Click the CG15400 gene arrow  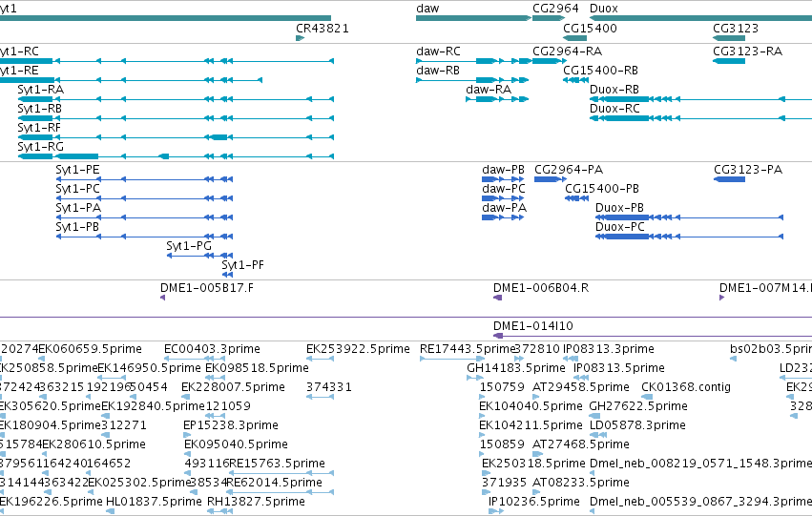574,38
